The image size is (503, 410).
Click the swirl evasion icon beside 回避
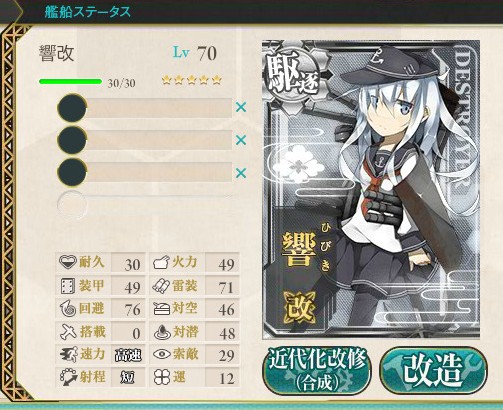pos(68,309)
